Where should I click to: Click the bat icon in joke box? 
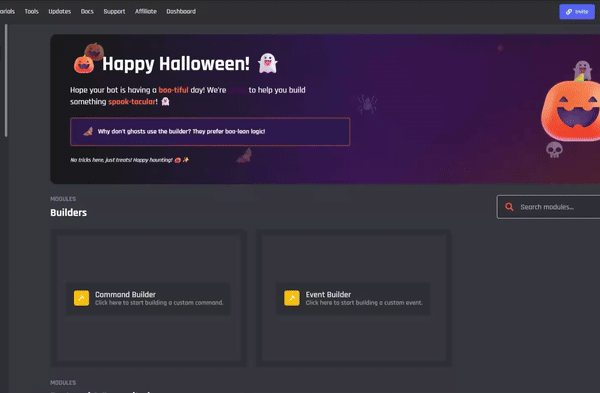88,132
